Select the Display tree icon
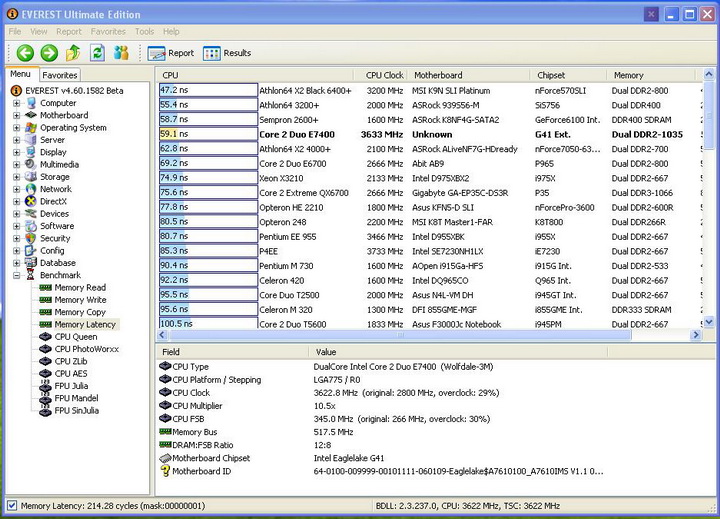Image resolution: width=720 pixels, height=519 pixels. (31, 152)
